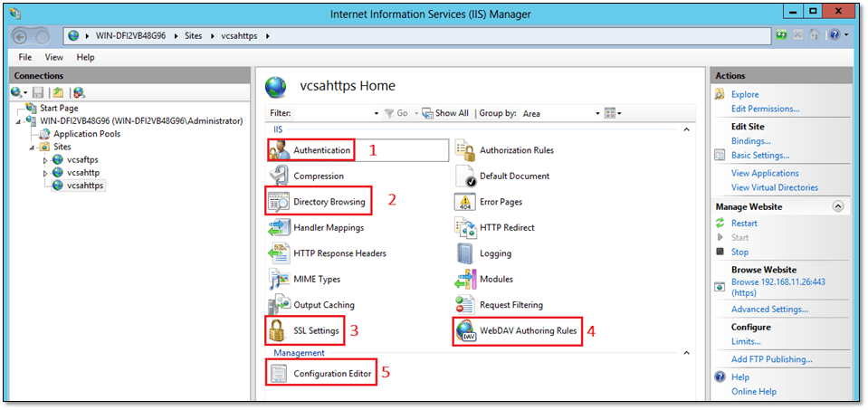Viewport: 868px width, 410px height.
Task: Click the address breadcrumb bar
Action: point(418,36)
